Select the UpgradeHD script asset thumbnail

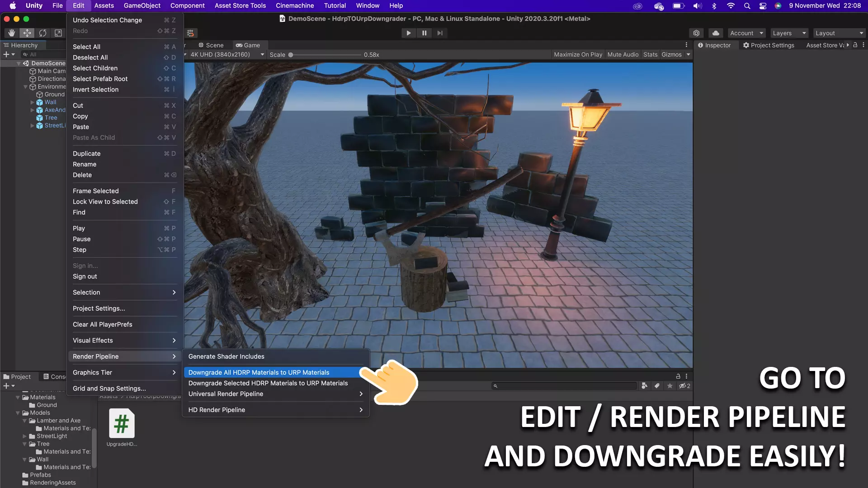[122, 423]
